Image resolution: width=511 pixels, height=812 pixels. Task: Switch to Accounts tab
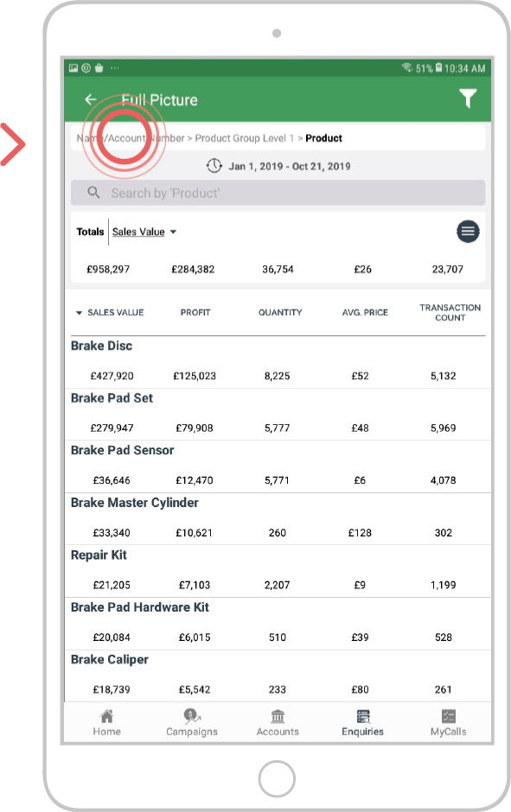278,722
